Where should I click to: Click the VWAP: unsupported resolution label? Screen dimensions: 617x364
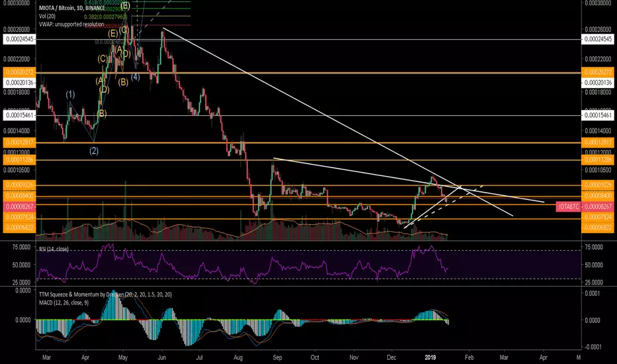point(71,24)
